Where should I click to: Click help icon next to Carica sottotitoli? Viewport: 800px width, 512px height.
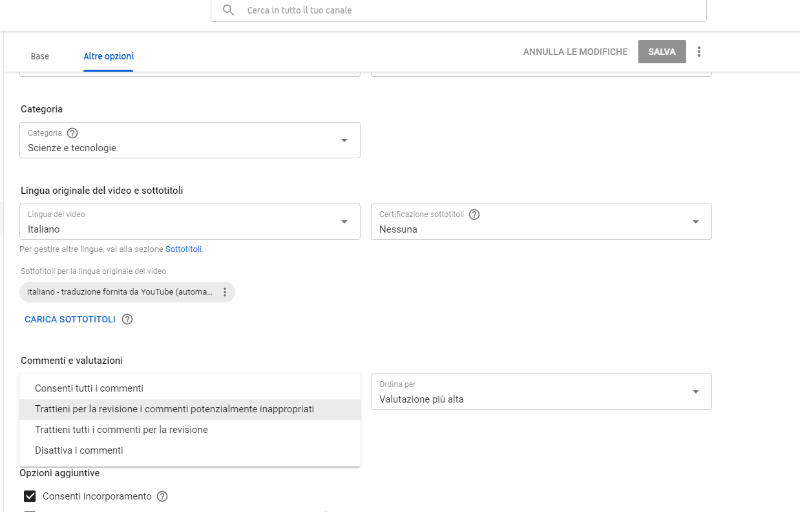(127, 320)
